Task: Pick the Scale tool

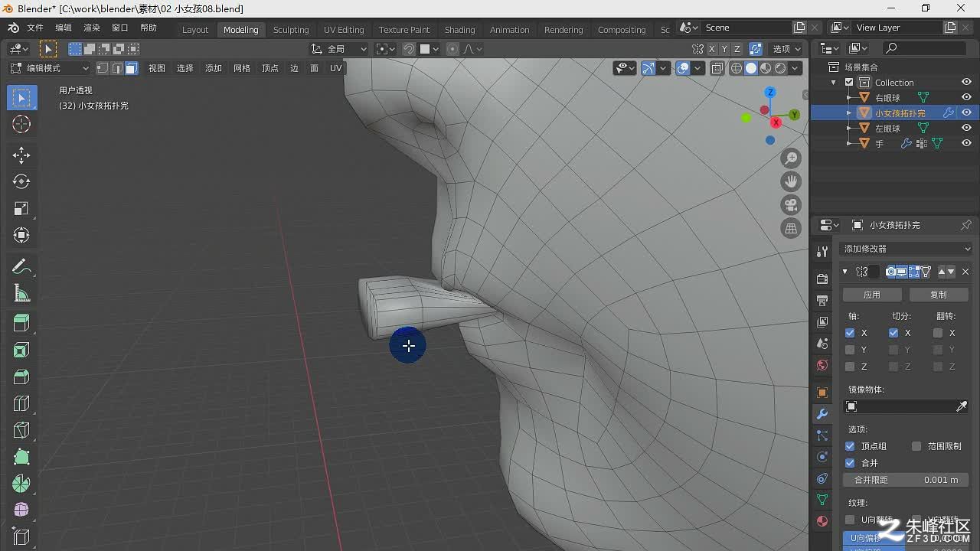Action: (x=21, y=208)
